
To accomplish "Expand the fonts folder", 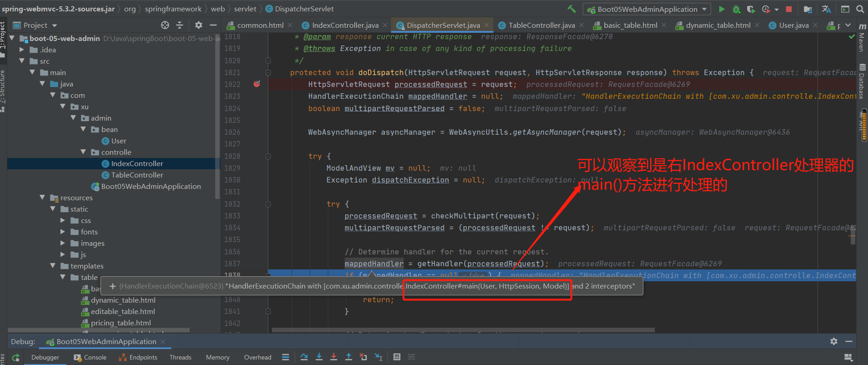I will (x=63, y=232).
